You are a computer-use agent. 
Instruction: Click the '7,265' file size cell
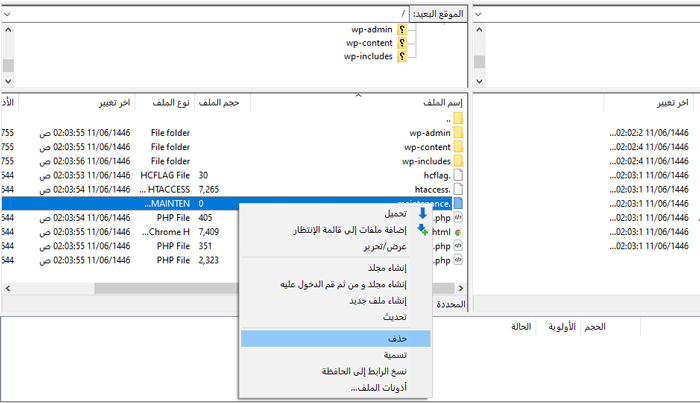208,190
